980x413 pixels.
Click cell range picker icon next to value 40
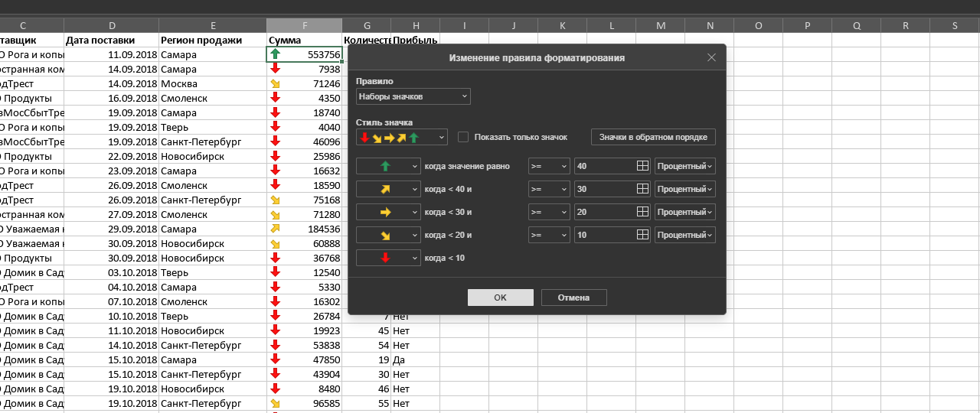(642, 166)
